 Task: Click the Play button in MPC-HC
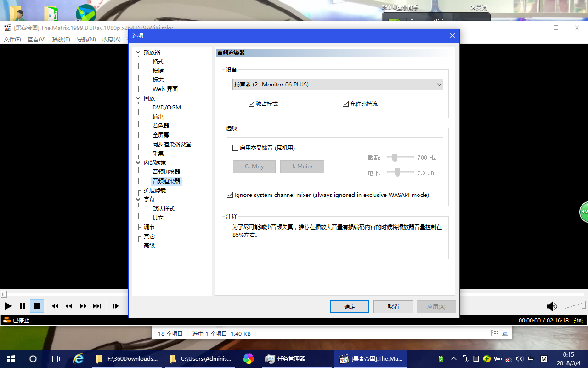pos(8,306)
